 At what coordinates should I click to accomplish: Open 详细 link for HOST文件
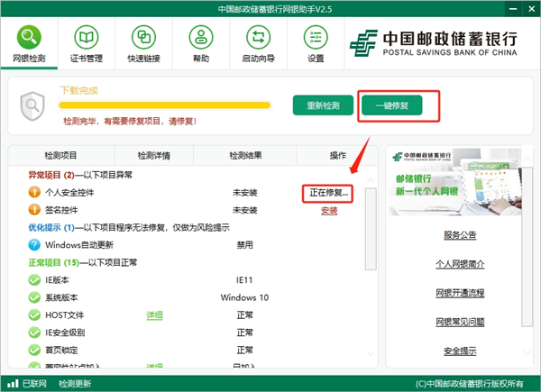(x=154, y=315)
